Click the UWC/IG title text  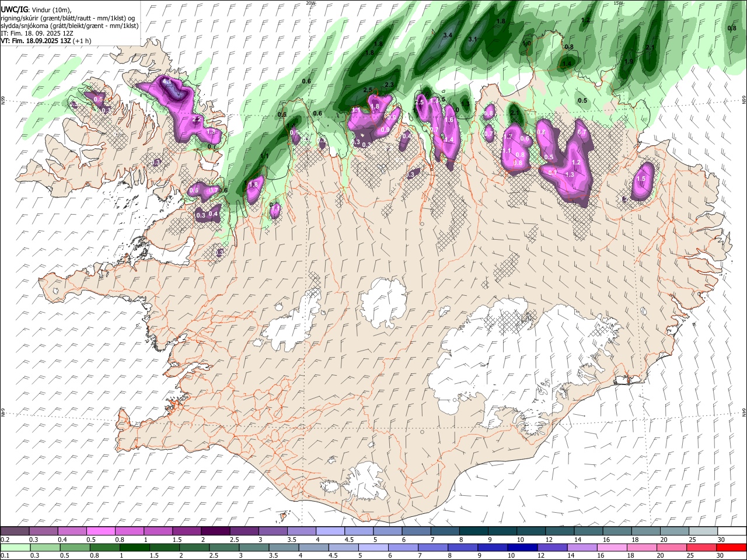pos(14,9)
